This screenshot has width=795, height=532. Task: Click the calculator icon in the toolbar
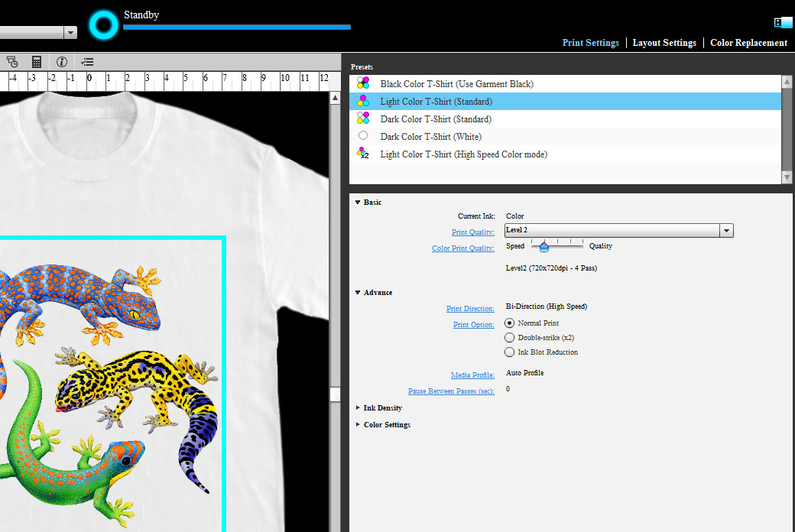pos(36,62)
